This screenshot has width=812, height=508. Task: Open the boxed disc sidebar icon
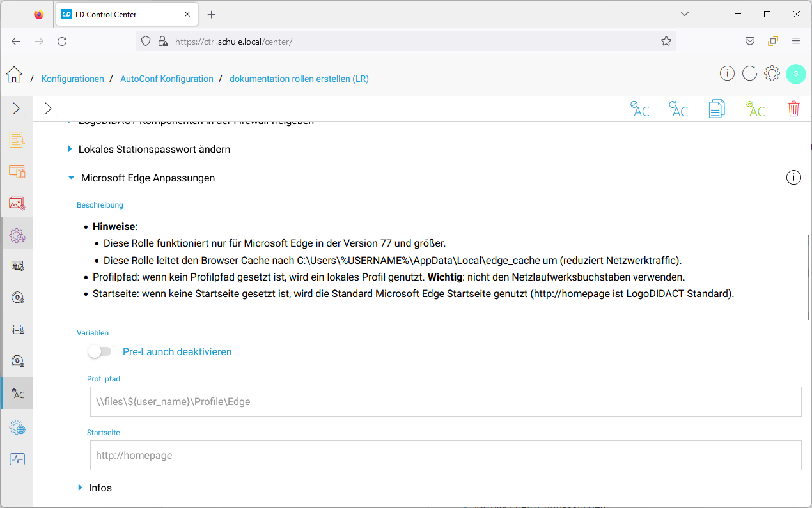(17, 362)
